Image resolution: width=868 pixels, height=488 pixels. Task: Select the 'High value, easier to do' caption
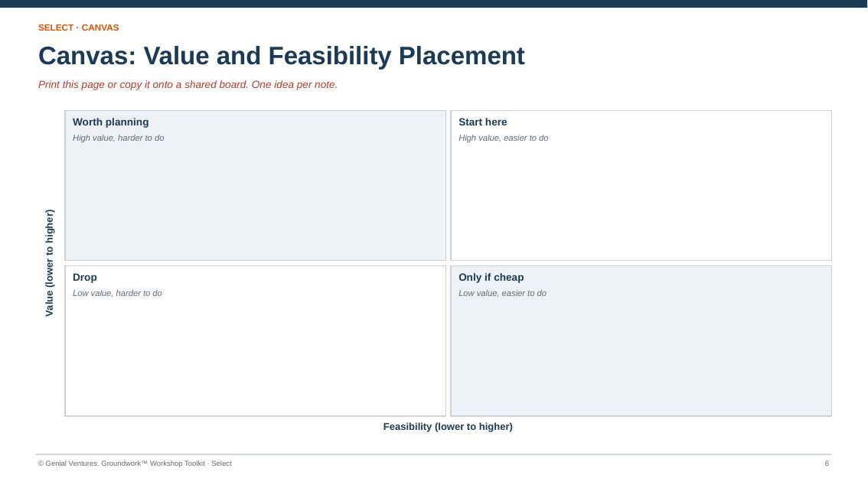click(x=503, y=138)
